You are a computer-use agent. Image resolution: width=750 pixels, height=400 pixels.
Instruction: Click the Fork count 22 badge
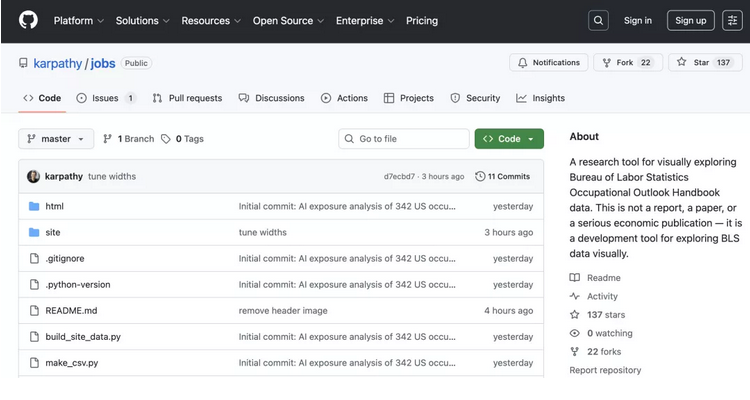(x=646, y=63)
